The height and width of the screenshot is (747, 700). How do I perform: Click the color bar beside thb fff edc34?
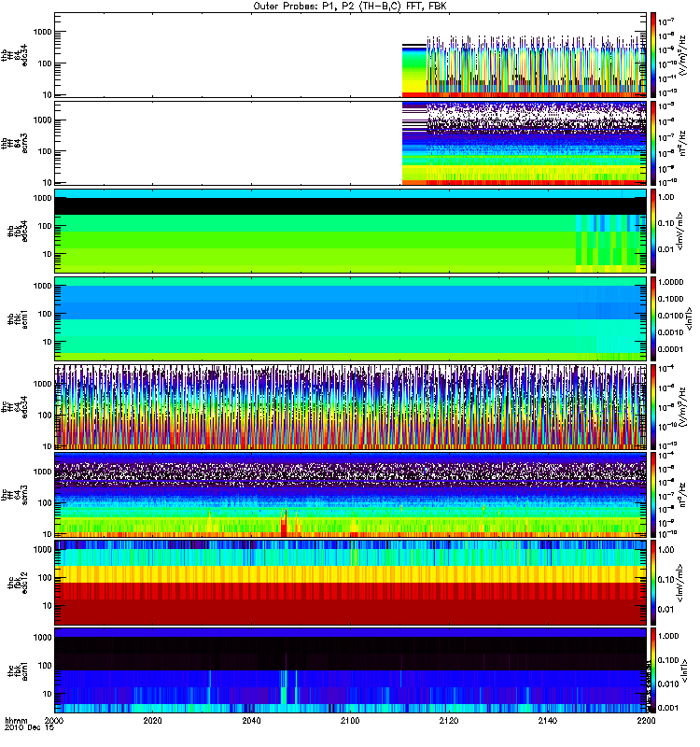tap(653, 55)
